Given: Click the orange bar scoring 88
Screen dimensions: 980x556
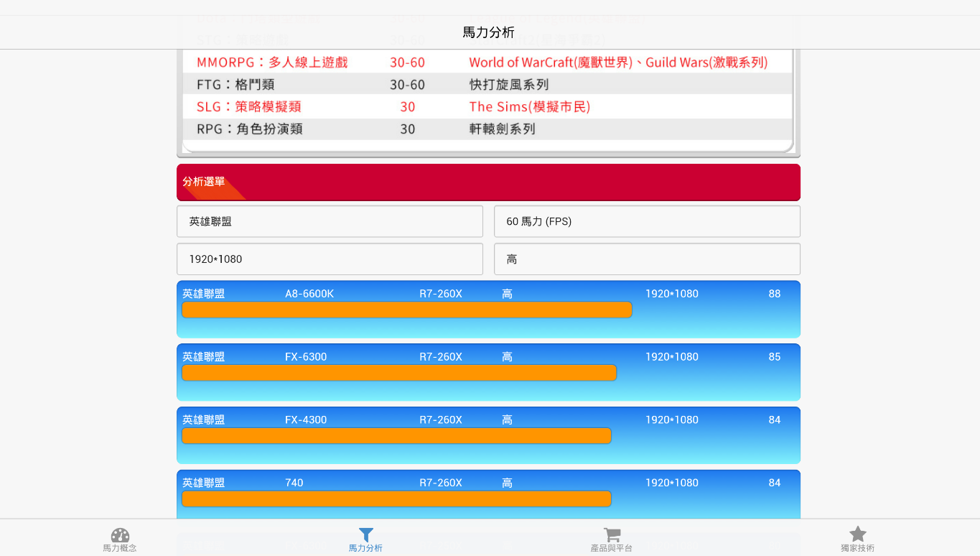Looking at the screenshot, I should 406,310.
